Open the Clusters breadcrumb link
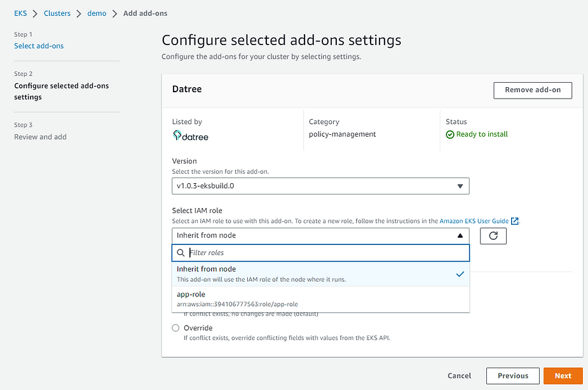 [57, 13]
